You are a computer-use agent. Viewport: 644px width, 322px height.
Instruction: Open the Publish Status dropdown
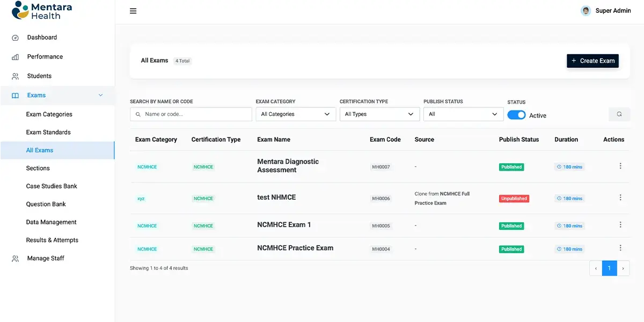pyautogui.click(x=463, y=114)
